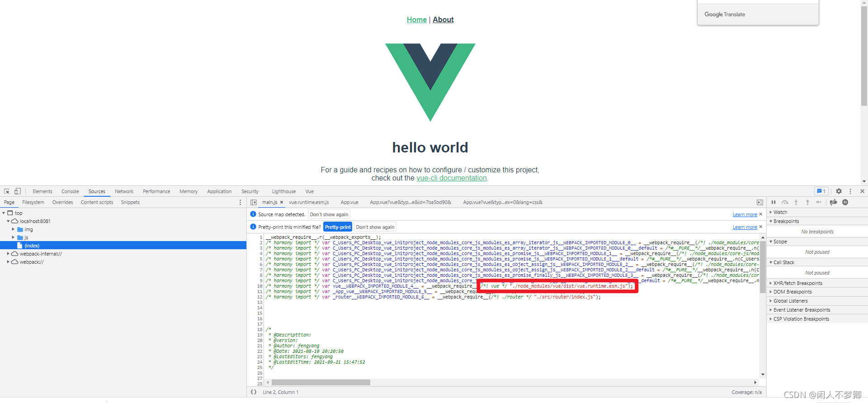Open the vue.runtime.esm.js editor tab

click(309, 202)
